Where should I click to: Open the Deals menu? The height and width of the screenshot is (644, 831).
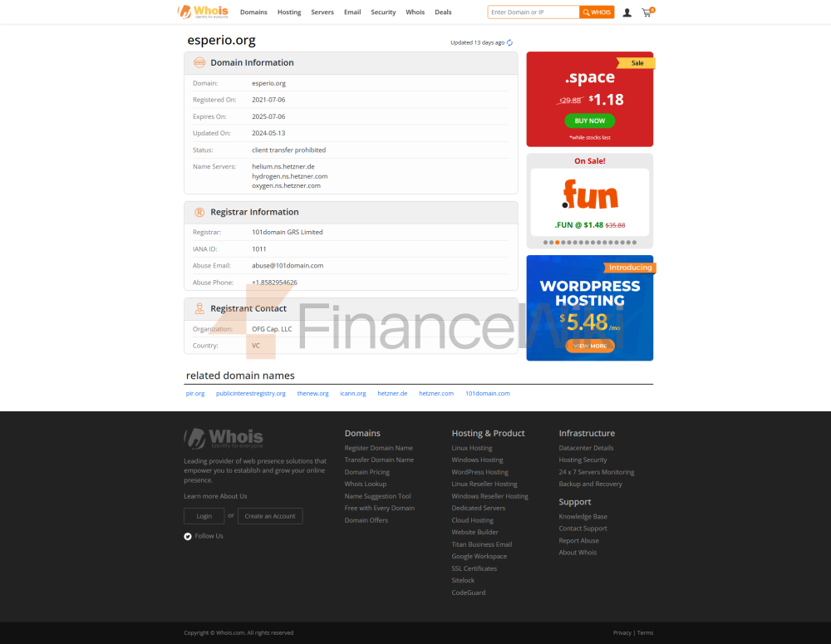(443, 12)
